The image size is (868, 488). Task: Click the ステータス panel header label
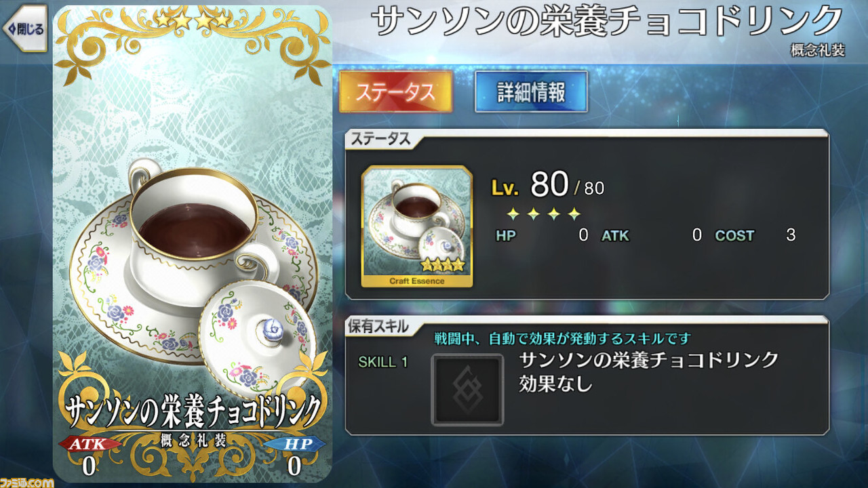pos(379,140)
